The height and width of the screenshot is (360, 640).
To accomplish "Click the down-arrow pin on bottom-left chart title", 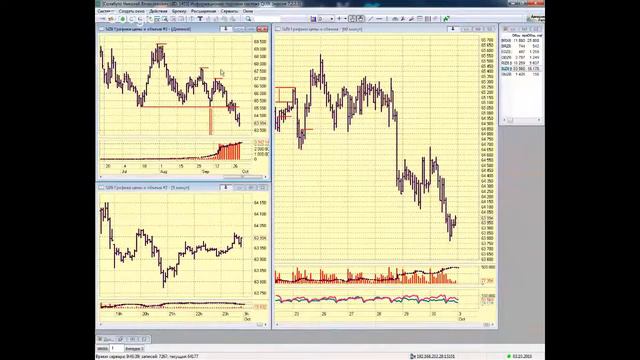I will (x=225, y=187).
